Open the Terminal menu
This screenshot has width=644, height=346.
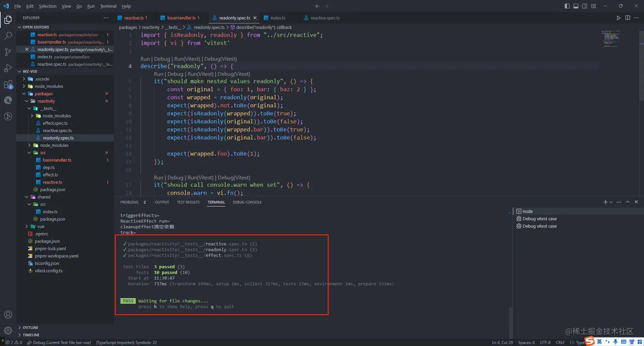coord(108,6)
